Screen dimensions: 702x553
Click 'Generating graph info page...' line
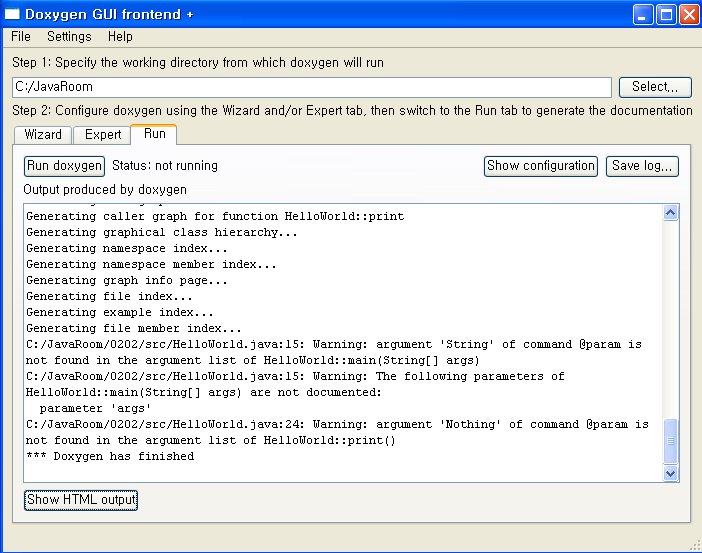click(127, 281)
